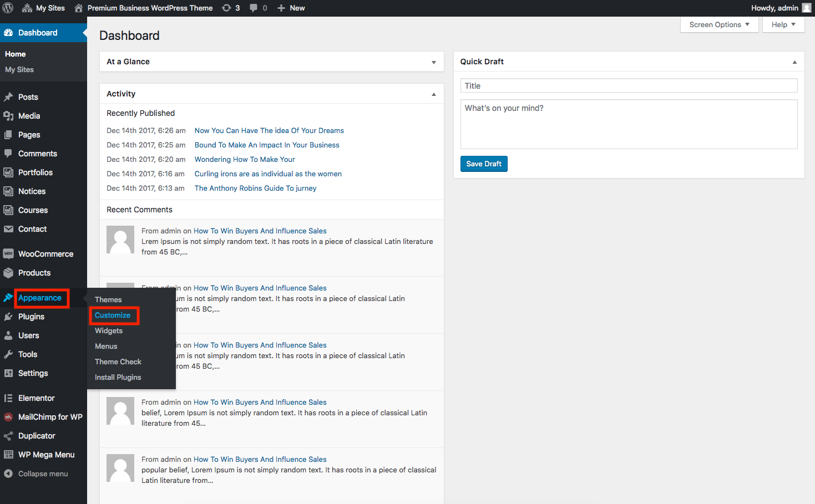815x504 pixels.
Task: Click the Appearance menu item
Action: [x=40, y=298]
